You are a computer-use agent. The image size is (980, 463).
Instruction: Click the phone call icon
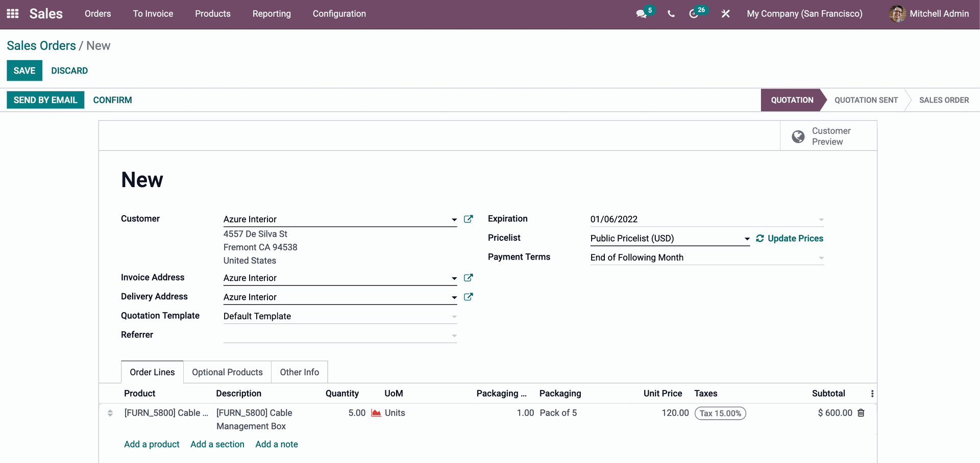671,14
